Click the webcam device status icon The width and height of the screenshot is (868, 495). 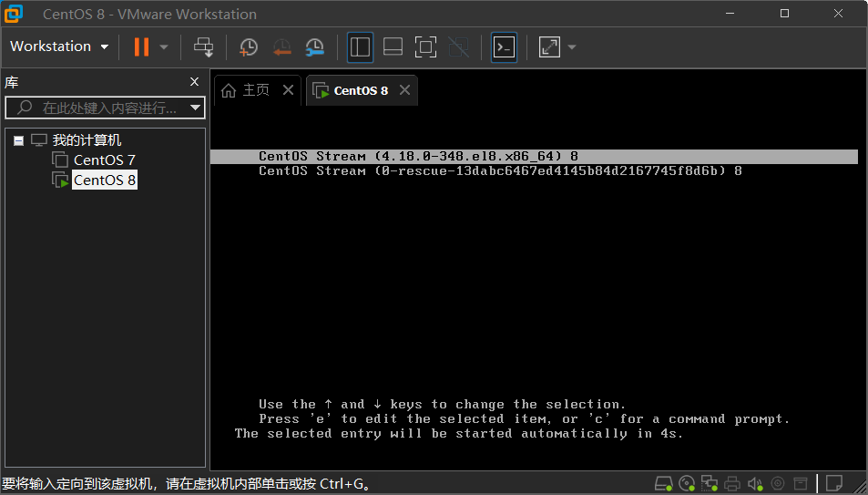[x=778, y=483]
